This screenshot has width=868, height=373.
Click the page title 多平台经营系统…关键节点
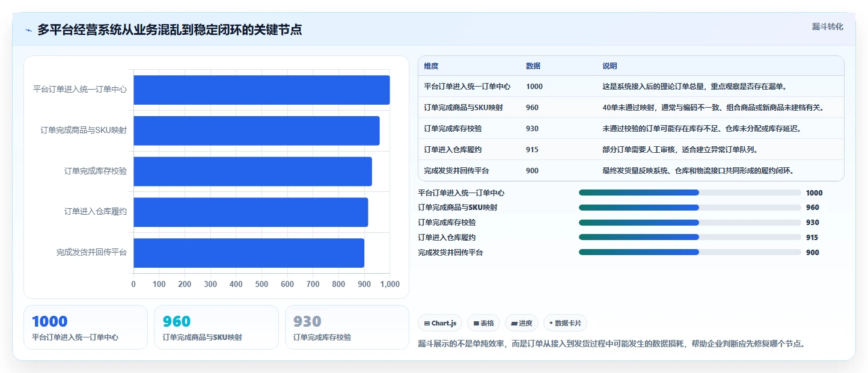tap(170, 29)
